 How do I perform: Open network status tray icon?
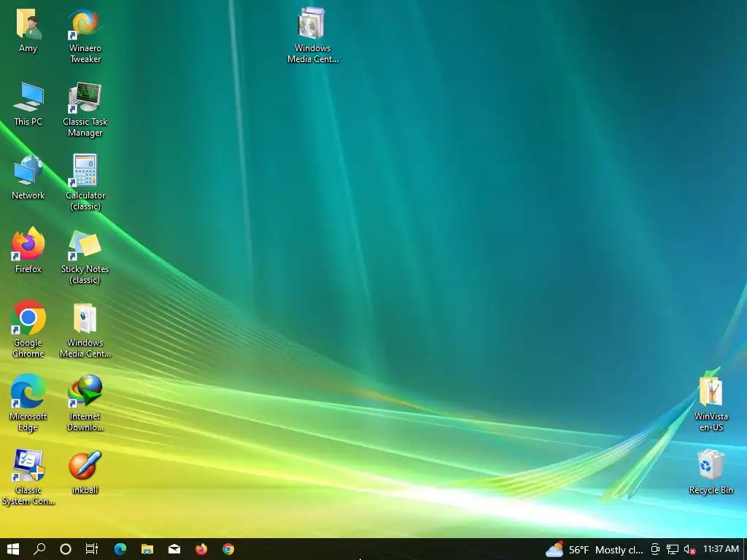click(x=672, y=550)
